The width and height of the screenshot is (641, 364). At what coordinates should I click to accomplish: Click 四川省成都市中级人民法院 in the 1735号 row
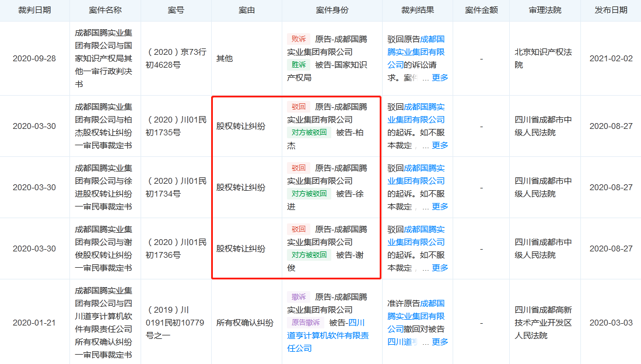[543, 126]
